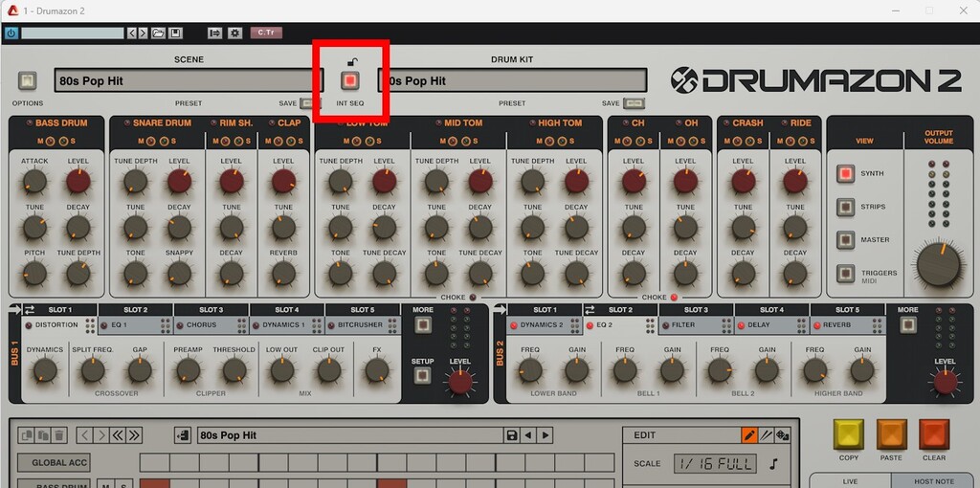Switch view to Strips
Viewport: 980px width, 488px height.
pos(846,207)
